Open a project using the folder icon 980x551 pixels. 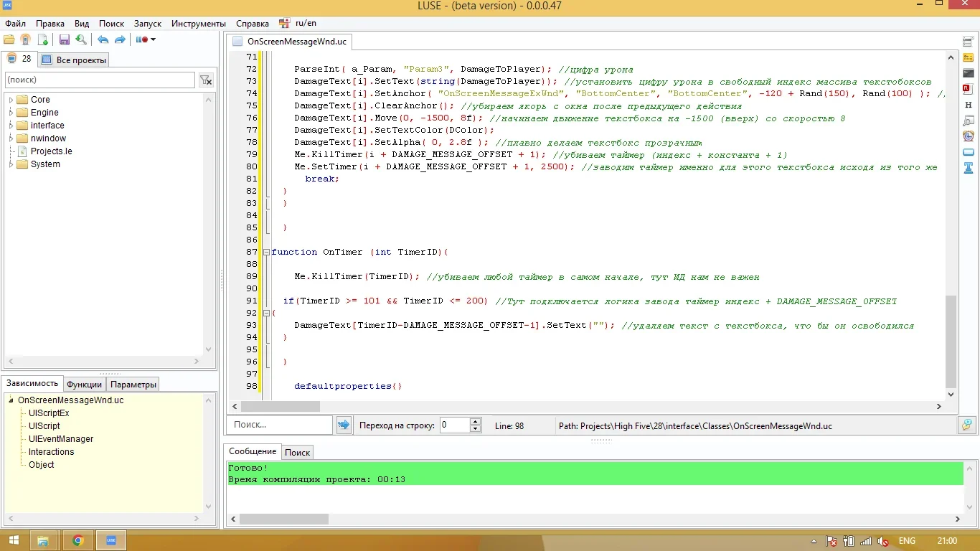tap(10, 39)
